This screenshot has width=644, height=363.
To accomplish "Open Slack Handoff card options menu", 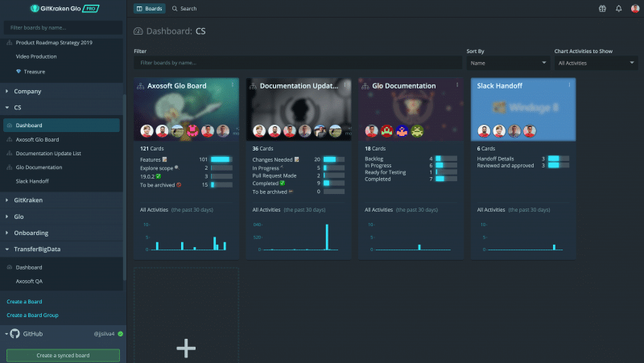I will coord(569,85).
